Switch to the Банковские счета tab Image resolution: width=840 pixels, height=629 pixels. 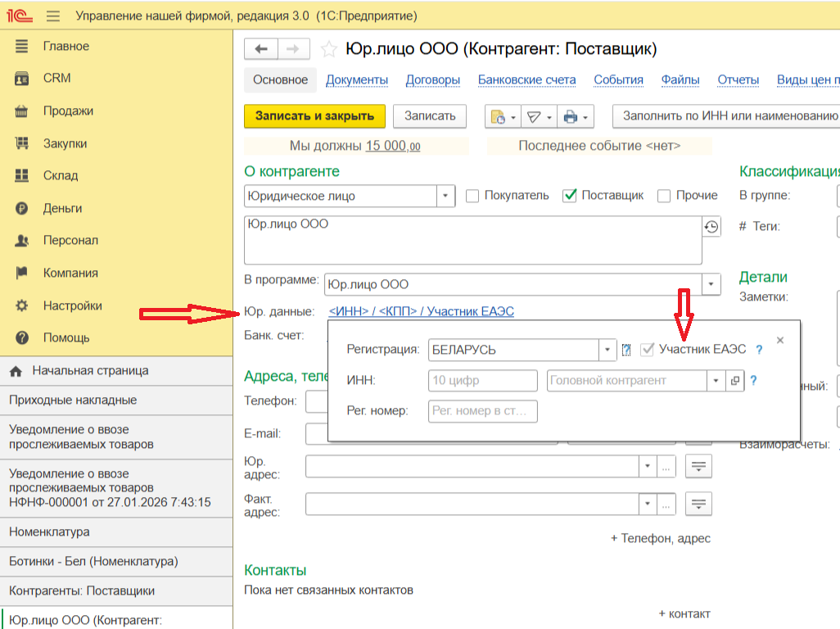point(526,79)
